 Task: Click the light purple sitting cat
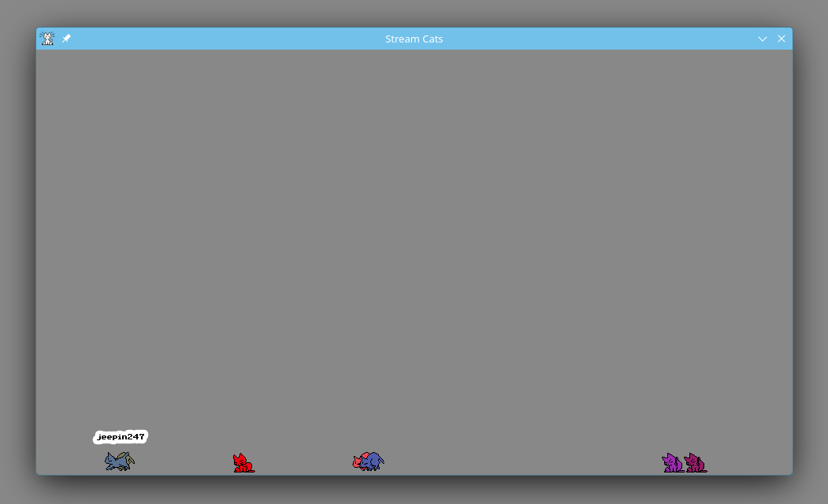pos(671,463)
